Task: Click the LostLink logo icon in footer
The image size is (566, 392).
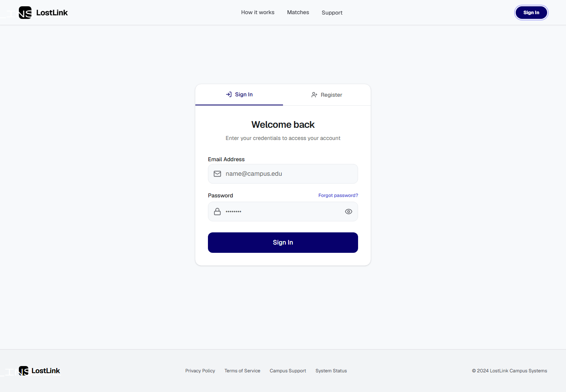Action: [24, 371]
